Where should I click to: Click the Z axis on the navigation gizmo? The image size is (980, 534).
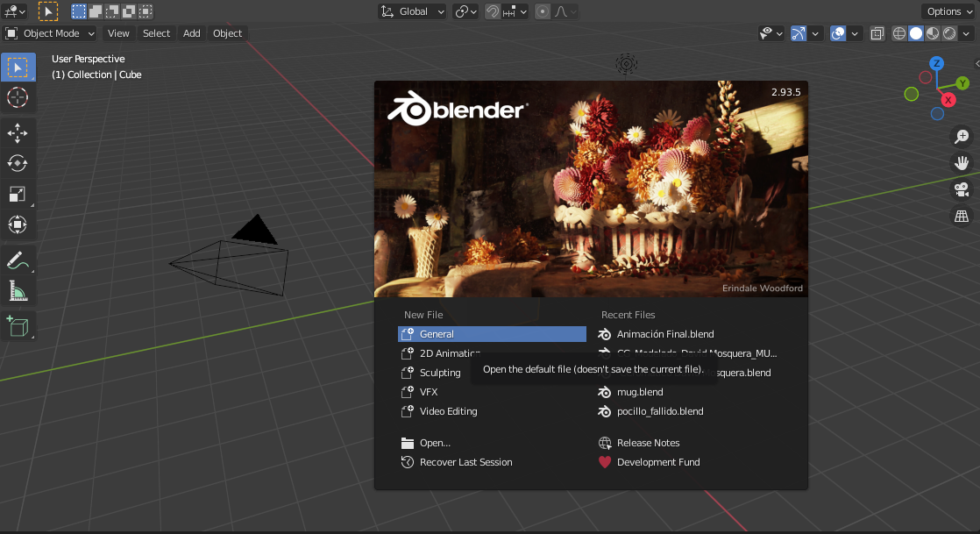[936, 63]
